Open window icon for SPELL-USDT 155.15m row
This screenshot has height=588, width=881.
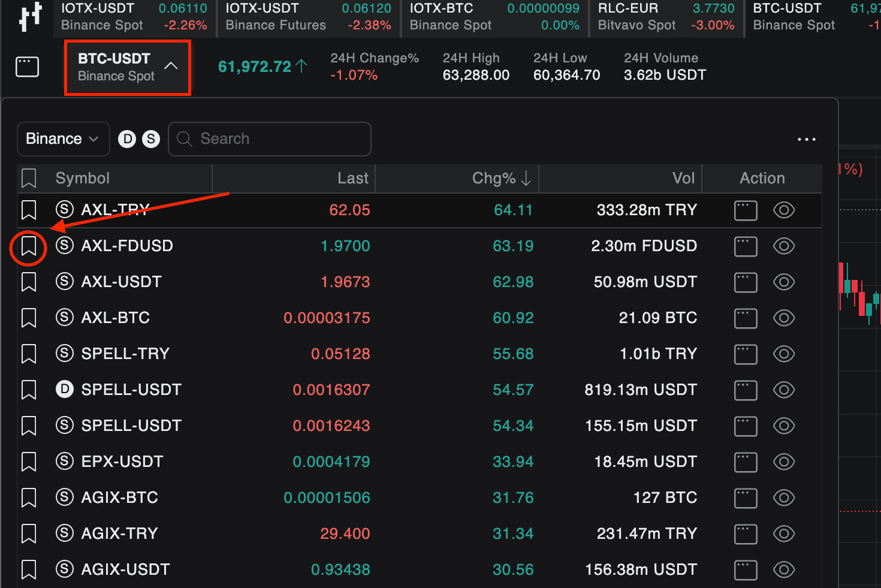(x=746, y=427)
